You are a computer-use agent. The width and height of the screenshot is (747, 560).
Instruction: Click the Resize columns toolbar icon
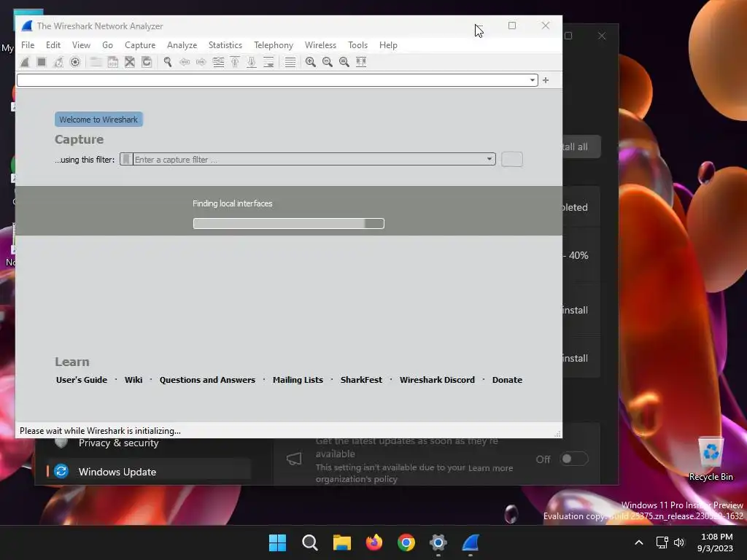pyautogui.click(x=361, y=62)
